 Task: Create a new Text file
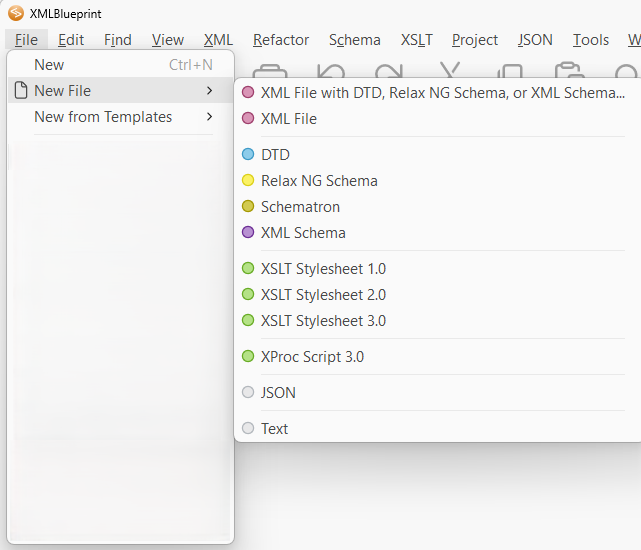[x=274, y=429]
